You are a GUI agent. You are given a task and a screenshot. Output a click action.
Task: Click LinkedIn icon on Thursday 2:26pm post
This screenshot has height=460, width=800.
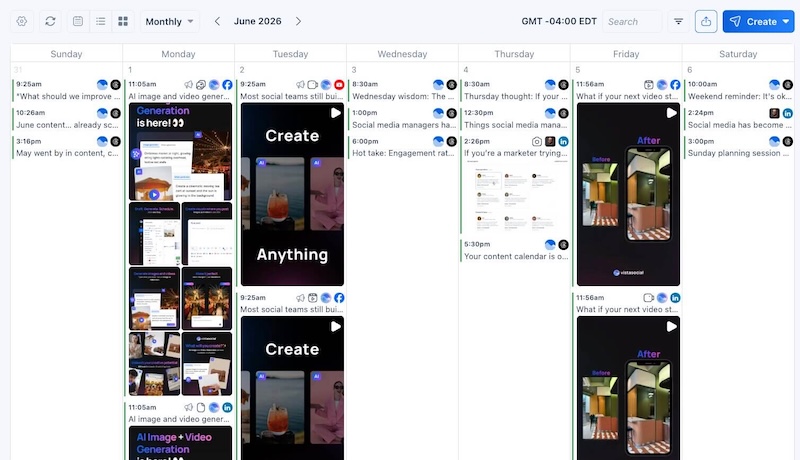coord(563,142)
